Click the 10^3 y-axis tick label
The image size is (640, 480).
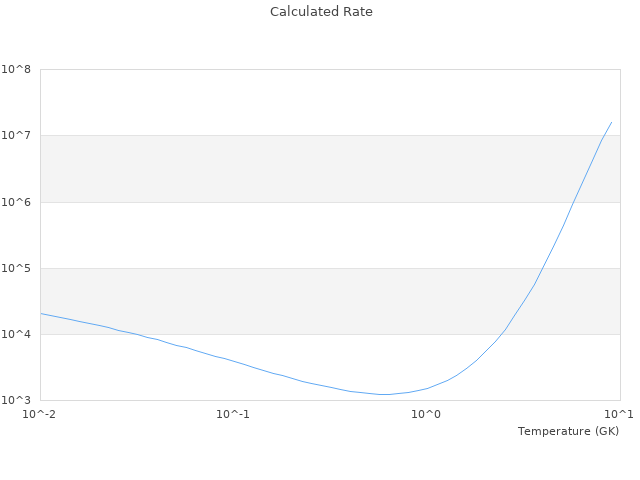[16, 400]
